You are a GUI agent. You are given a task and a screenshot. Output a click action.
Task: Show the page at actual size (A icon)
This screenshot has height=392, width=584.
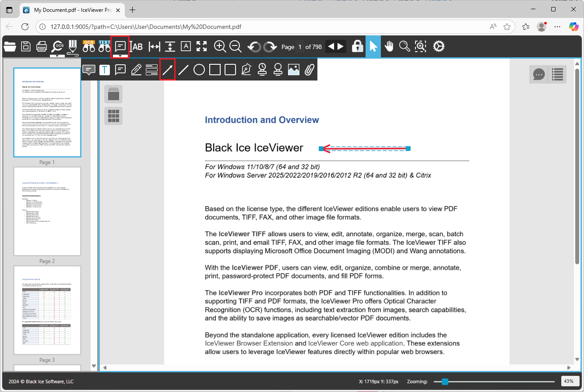186,46
